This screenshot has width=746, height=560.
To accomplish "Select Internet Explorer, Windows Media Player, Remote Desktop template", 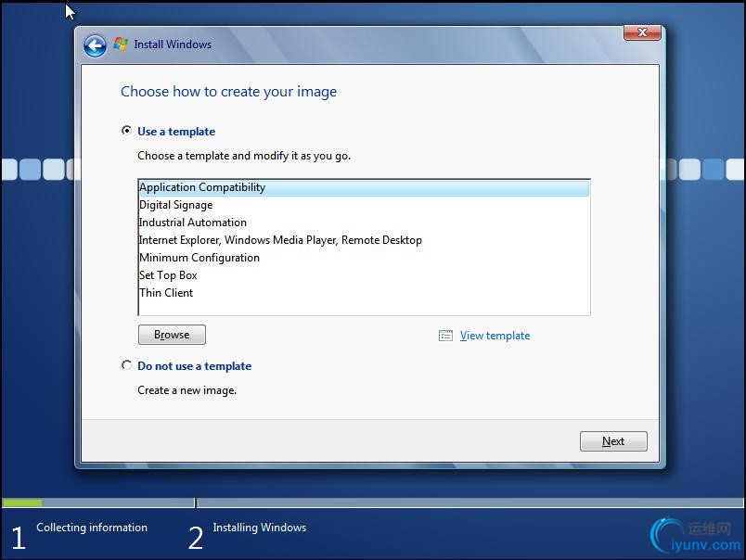I will pos(364,240).
